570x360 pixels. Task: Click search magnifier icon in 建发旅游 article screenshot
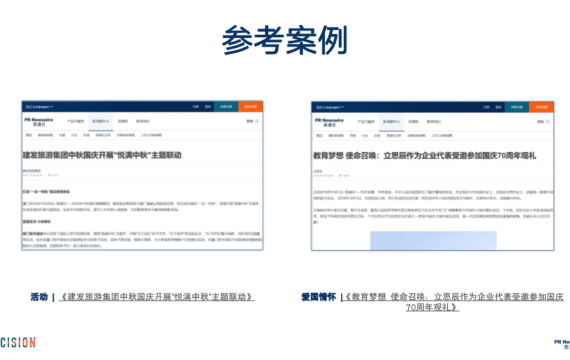257,121
